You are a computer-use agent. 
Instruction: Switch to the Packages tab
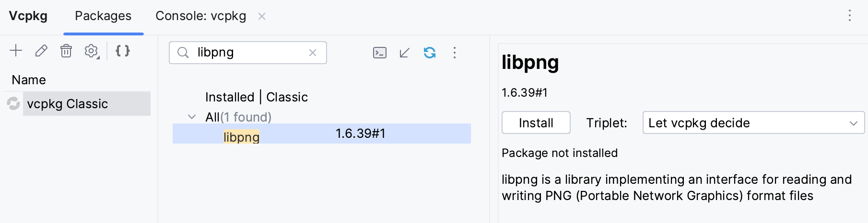(x=103, y=16)
